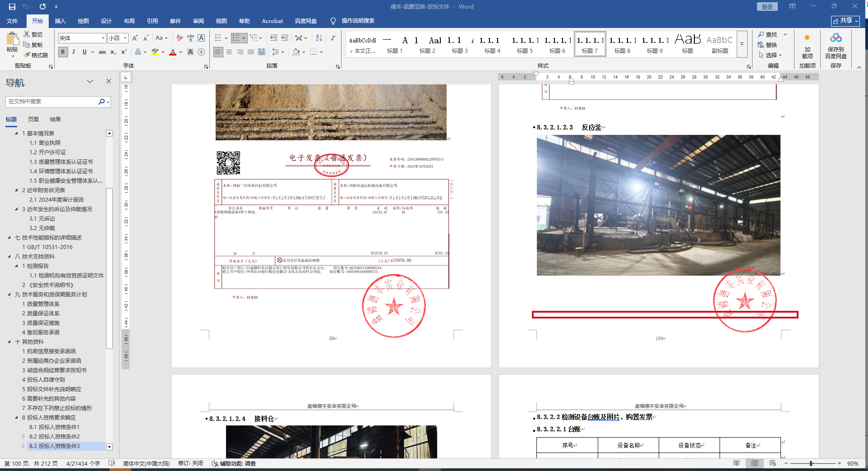Click the Replace (替换) button
868x471 pixels.
click(x=767, y=45)
